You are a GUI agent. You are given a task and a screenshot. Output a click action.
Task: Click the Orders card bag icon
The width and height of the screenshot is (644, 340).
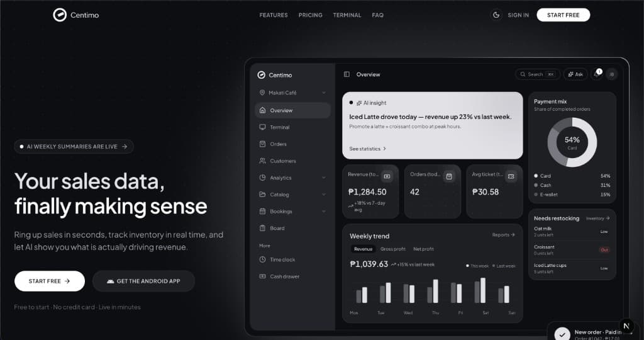point(449,176)
